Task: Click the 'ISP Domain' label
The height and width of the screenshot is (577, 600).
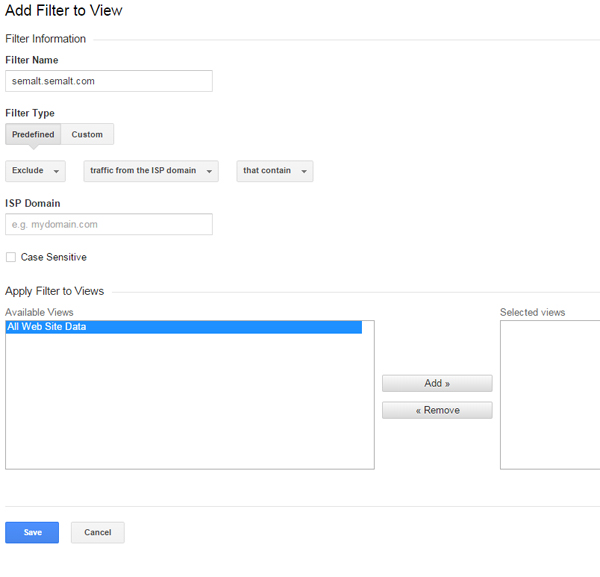Action: [33, 204]
